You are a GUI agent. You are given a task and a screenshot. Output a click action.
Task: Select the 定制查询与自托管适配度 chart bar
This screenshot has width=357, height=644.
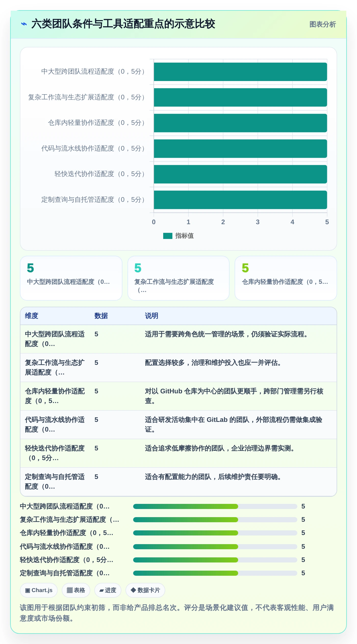240,200
